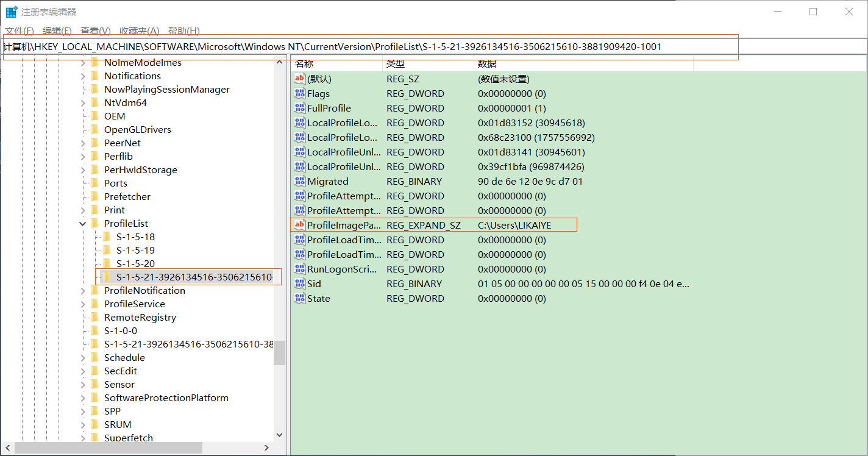The image size is (868, 456).
Task: Click the folder icon of NowPlayingSessionManager key
Action: (x=94, y=89)
